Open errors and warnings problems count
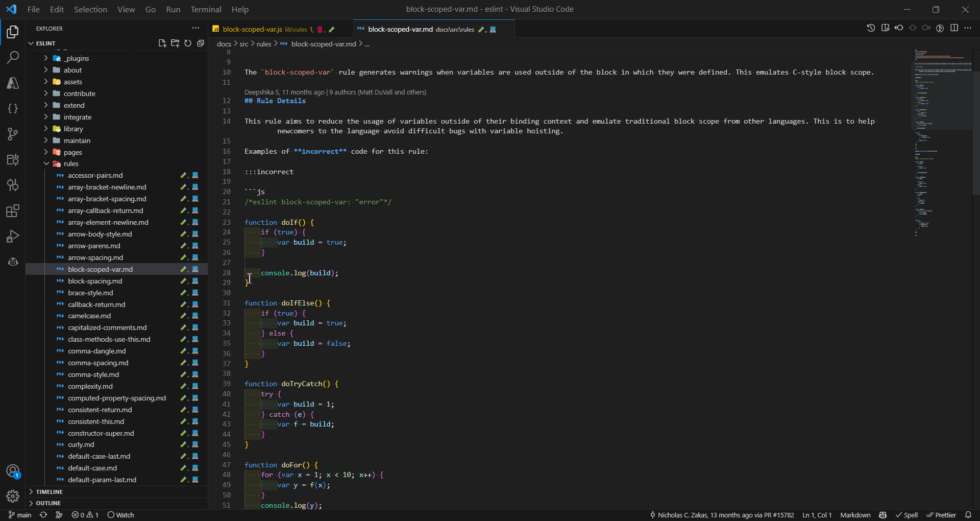 pyautogui.click(x=85, y=515)
